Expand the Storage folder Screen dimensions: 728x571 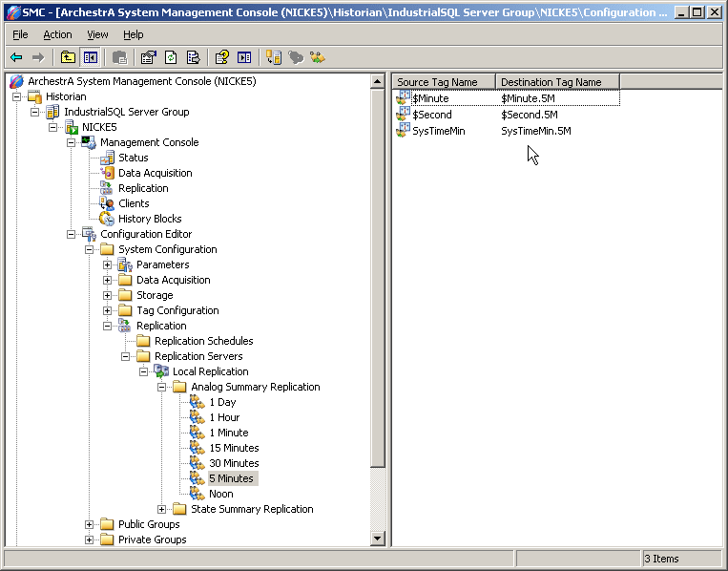pos(107,295)
